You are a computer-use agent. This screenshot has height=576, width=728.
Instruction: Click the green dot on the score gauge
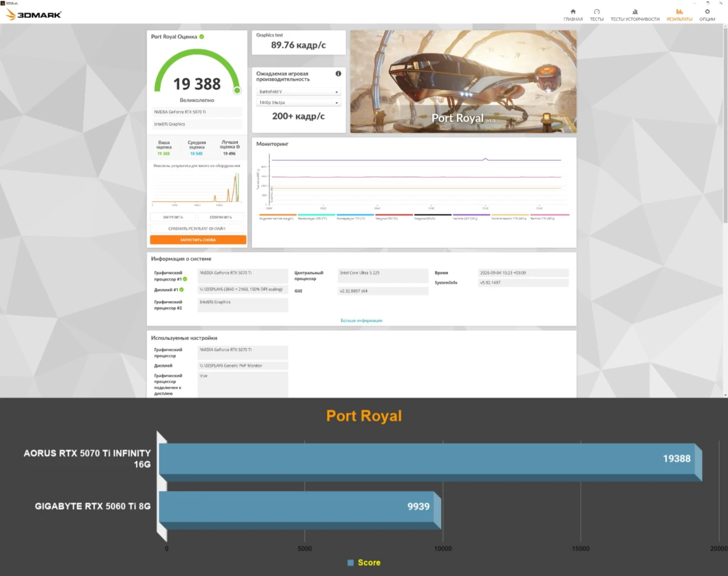(237, 91)
